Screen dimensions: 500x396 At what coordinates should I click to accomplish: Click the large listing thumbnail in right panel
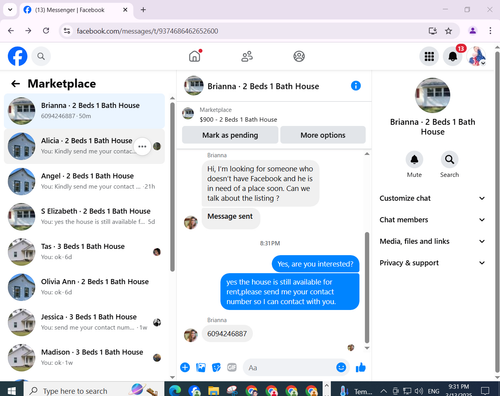[x=432, y=95]
